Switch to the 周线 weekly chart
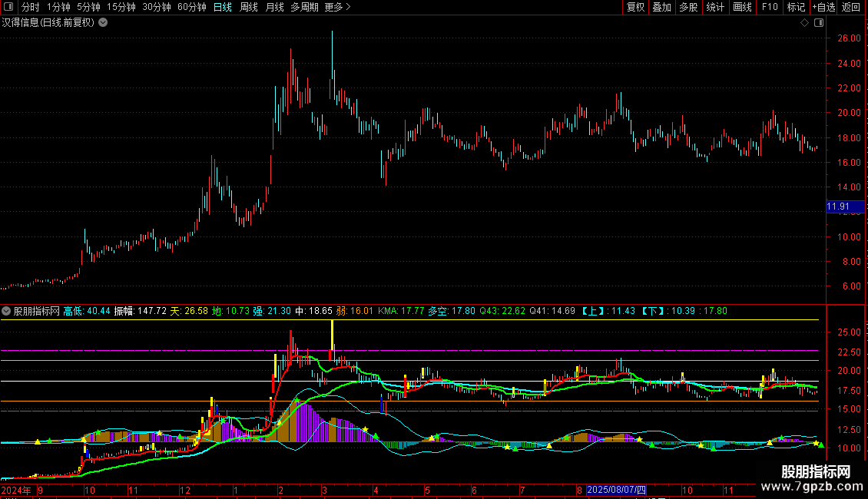The width and height of the screenshot is (868, 499). click(x=248, y=8)
